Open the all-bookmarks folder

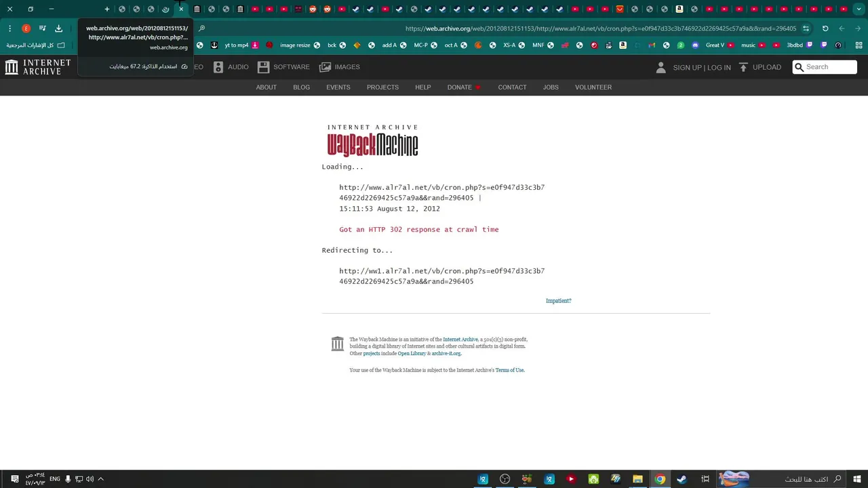click(36, 45)
